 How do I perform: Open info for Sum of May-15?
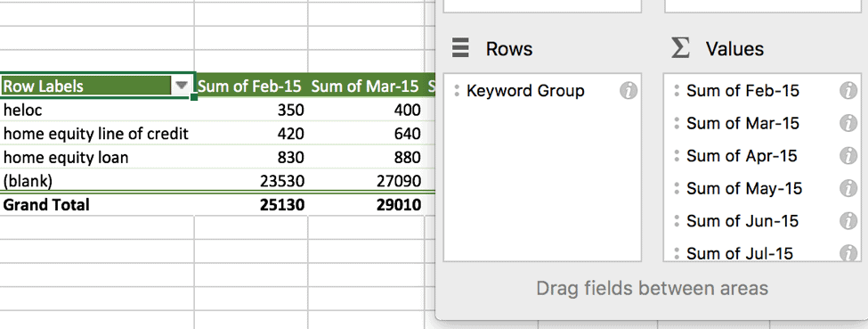(848, 189)
